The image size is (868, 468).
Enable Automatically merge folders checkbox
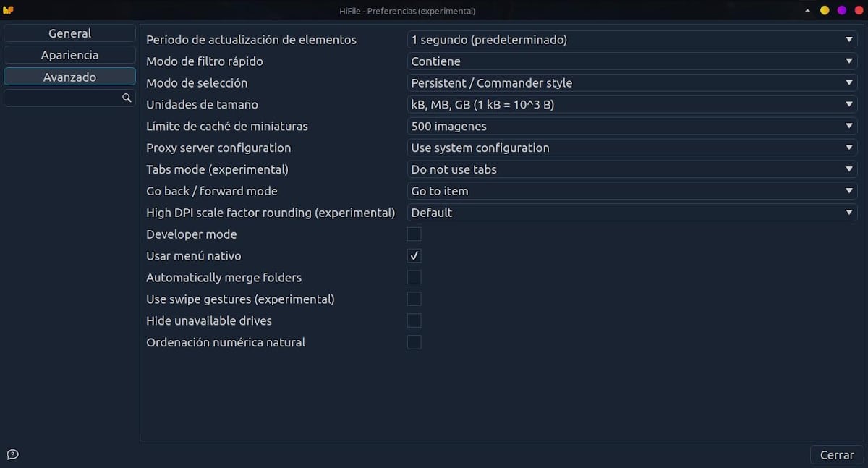[x=414, y=278]
